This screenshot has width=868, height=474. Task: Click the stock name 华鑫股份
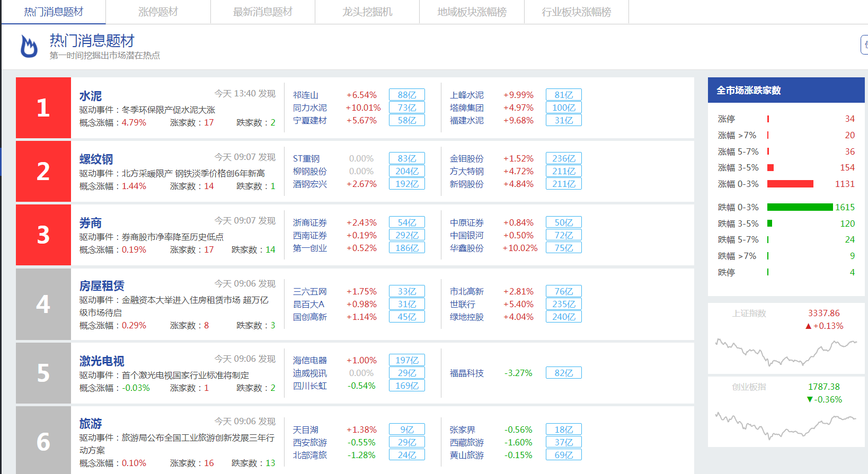tap(466, 248)
